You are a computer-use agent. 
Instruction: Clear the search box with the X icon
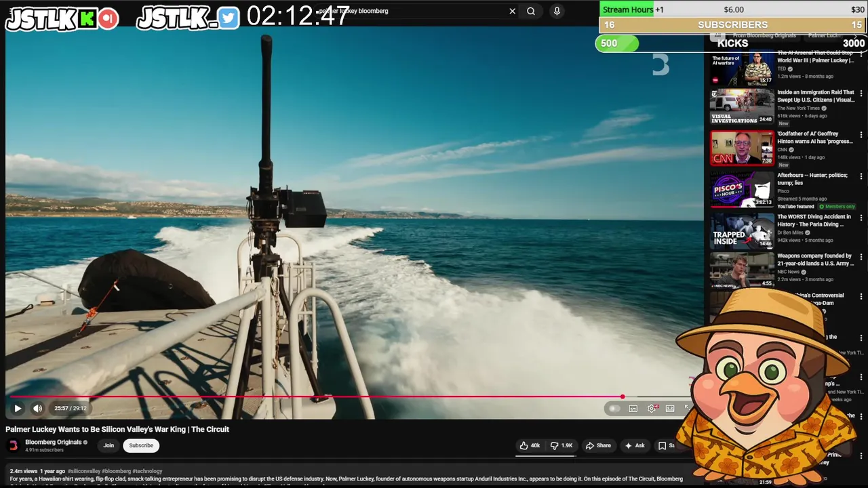513,11
